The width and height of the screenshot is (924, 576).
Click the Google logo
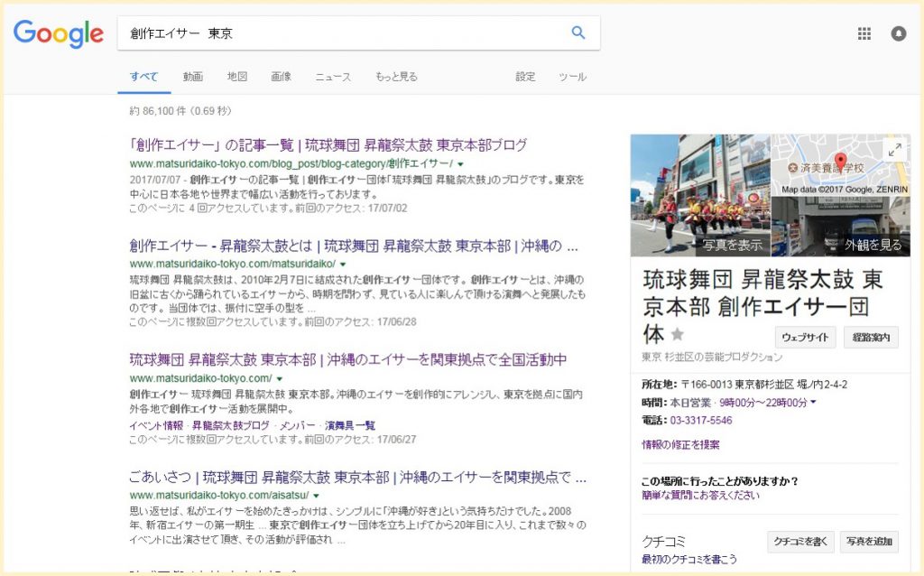(59, 33)
